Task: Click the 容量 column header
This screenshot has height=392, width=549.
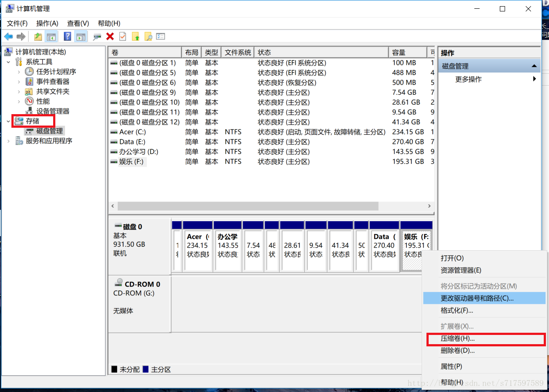Action: 408,53
